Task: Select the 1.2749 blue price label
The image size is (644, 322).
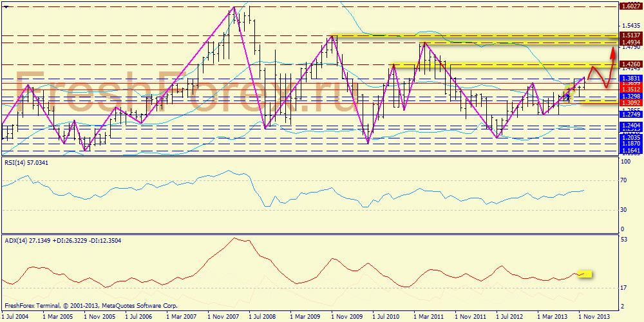Action: [630, 114]
